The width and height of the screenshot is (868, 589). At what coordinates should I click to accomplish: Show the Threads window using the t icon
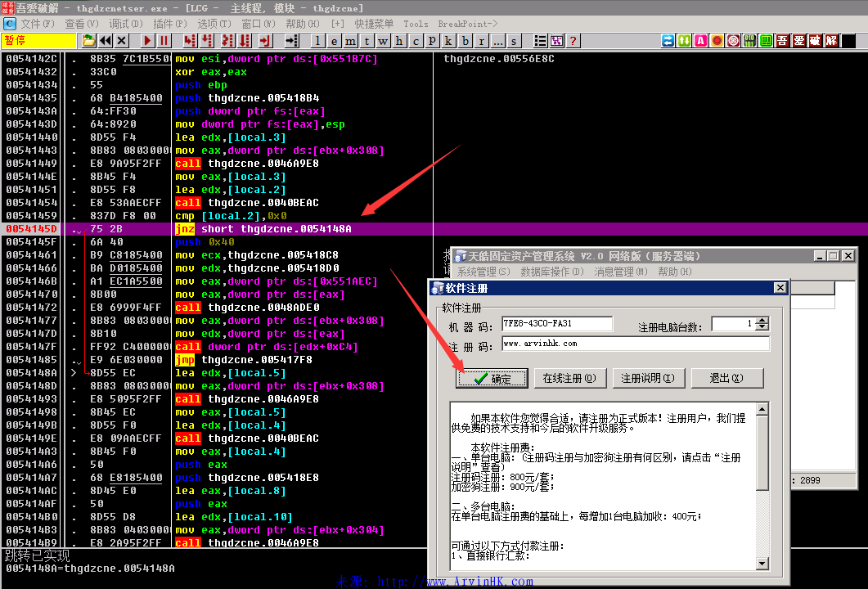(367, 40)
